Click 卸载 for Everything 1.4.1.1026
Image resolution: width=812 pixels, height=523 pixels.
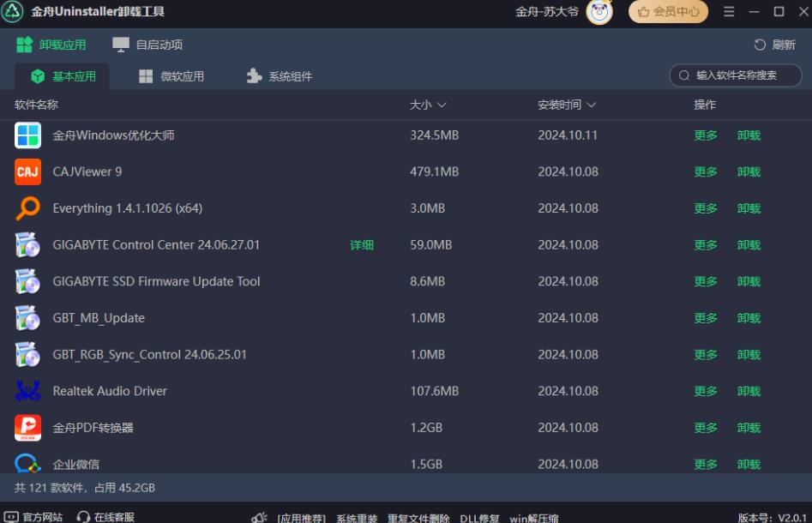click(x=749, y=208)
